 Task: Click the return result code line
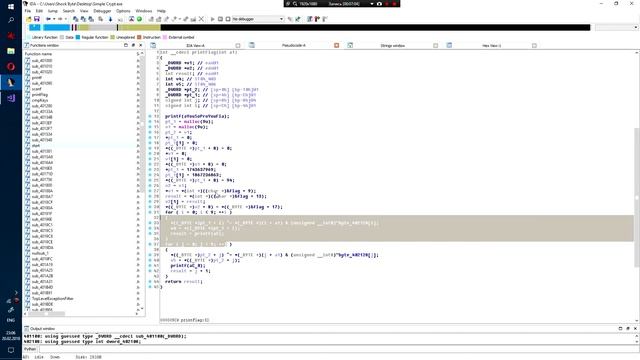pyautogui.click(x=184, y=282)
